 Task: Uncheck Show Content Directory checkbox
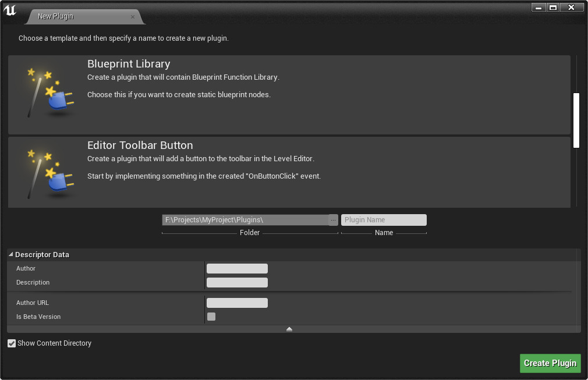point(12,343)
